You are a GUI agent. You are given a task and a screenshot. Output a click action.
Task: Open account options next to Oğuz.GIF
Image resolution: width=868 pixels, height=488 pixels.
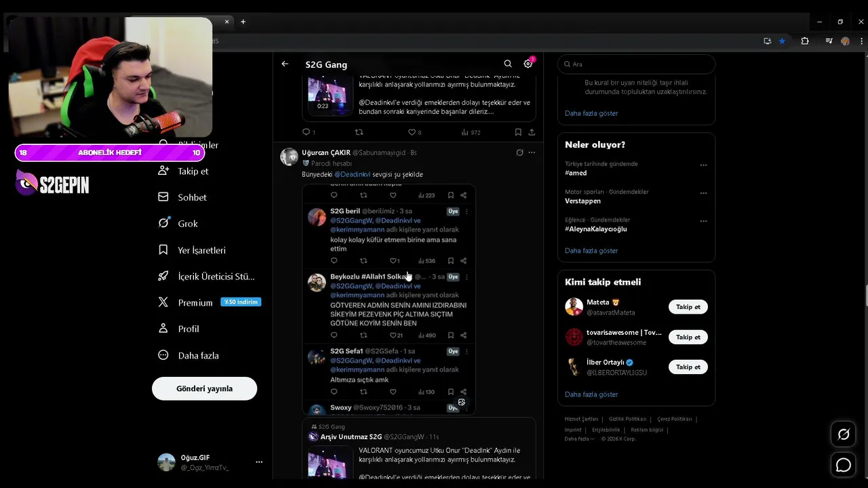coord(258,462)
